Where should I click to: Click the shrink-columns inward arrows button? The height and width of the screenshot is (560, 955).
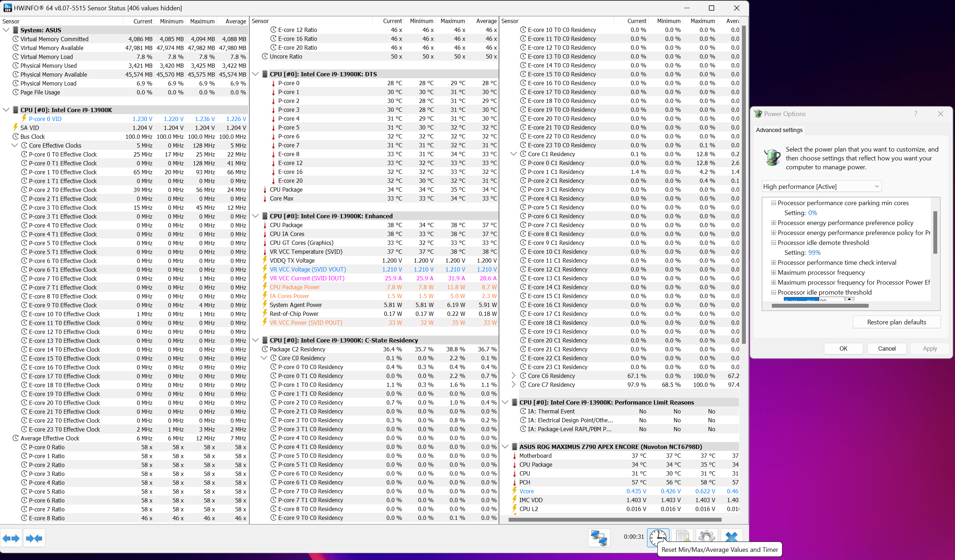tap(34, 538)
